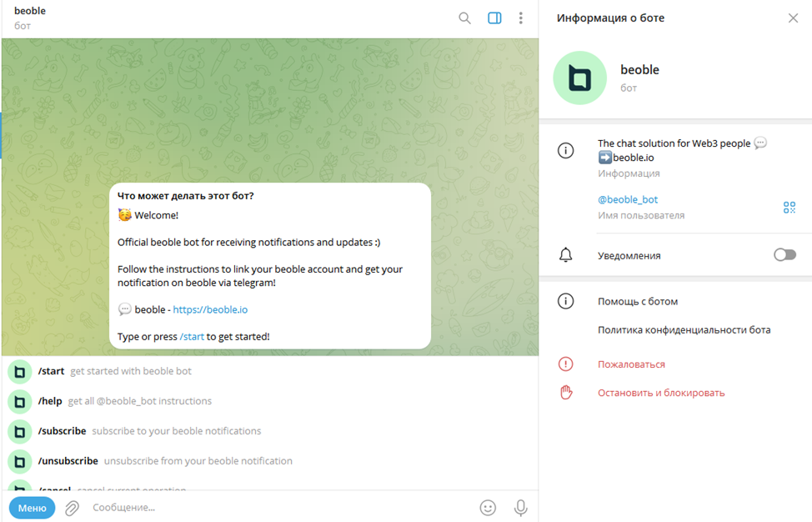Screen dimensions: 812x522
Task: Click the Уведомления label
Action: 629,256
